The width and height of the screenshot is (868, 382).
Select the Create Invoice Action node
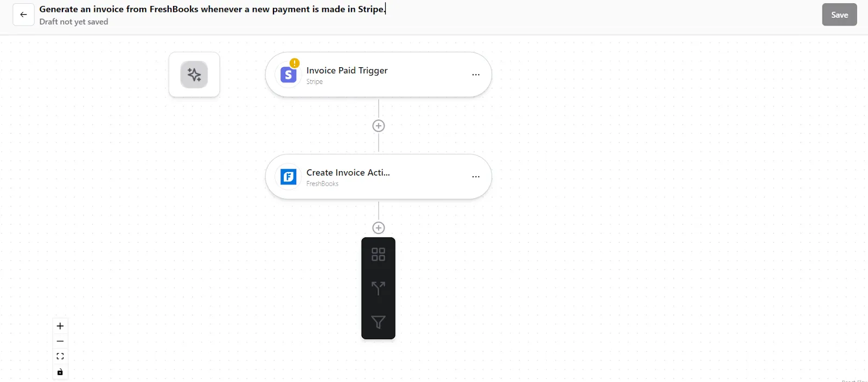(379, 177)
